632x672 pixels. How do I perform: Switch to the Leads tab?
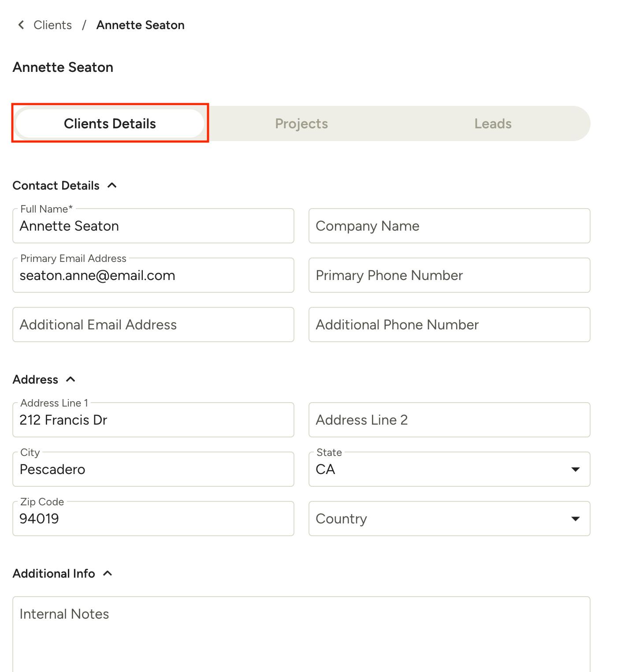point(493,123)
